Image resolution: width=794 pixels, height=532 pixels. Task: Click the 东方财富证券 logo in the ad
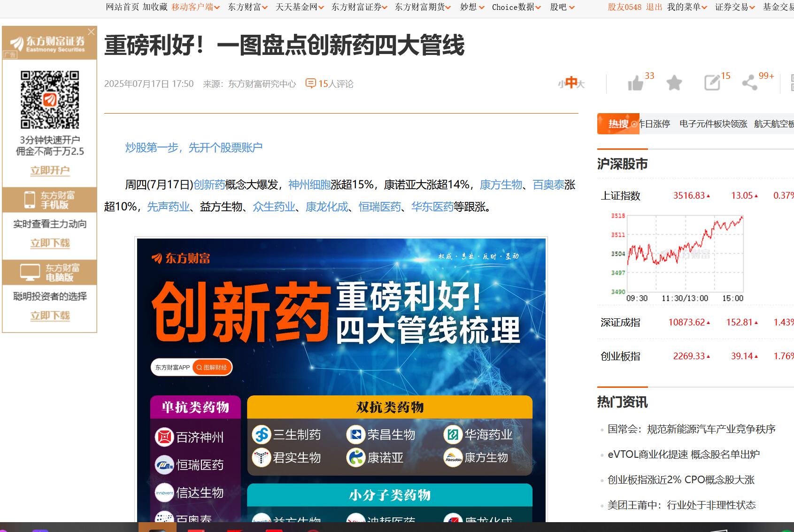pyautogui.click(x=48, y=44)
